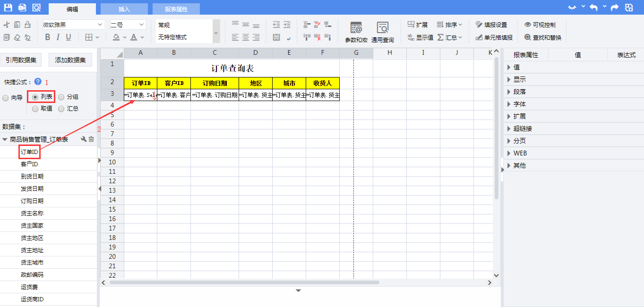Select the 分组 radio button
Viewport: 644px width, 307px height.
click(x=61, y=97)
